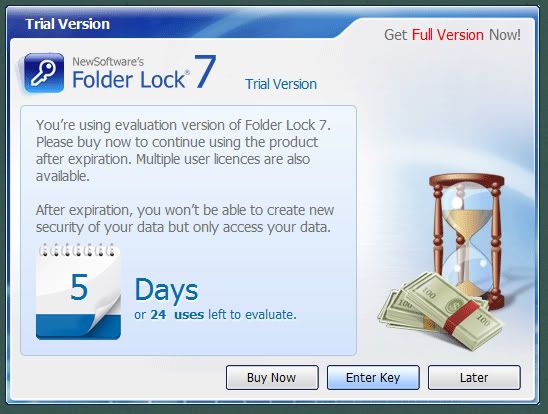Screen dimensions: 548x414
Task: Click the 24 uses left to evaluate text
Action: (215, 314)
